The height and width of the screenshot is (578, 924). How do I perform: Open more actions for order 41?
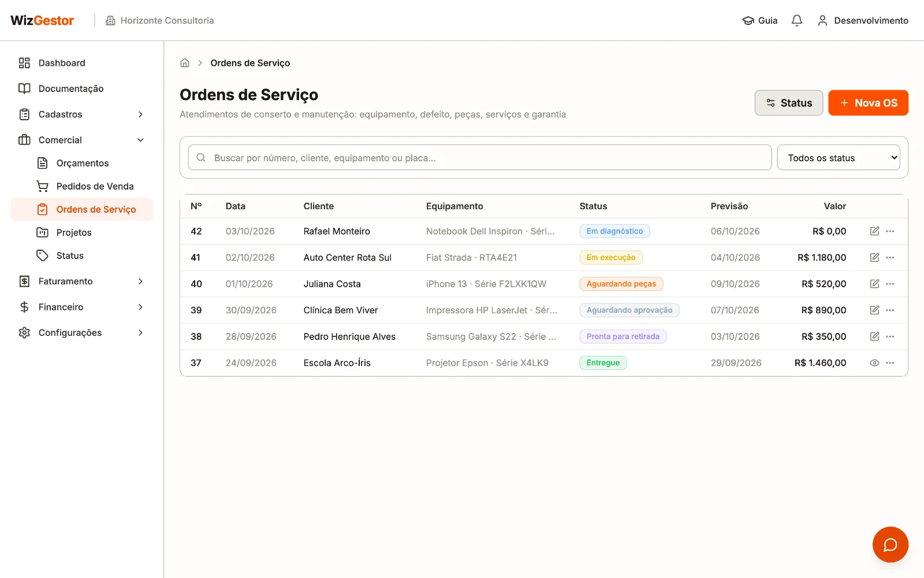click(x=890, y=258)
